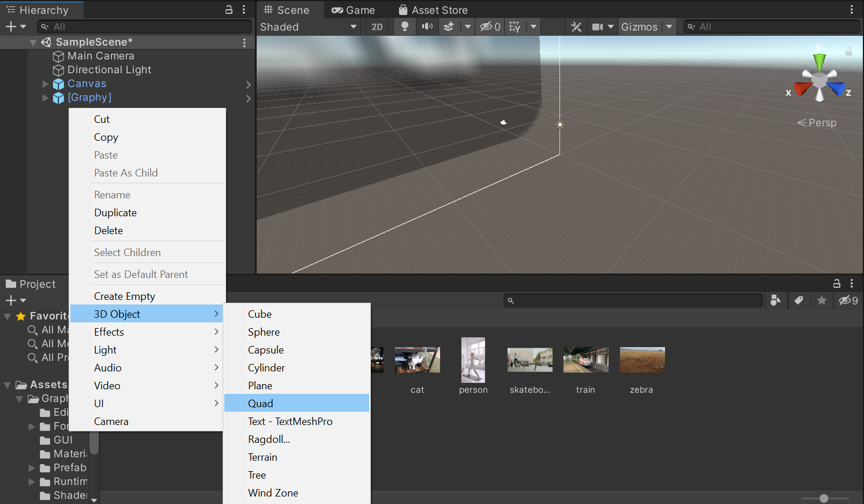This screenshot has width=864, height=504.
Task: Open the Gizmos dropdown arrow
Action: [x=669, y=27]
